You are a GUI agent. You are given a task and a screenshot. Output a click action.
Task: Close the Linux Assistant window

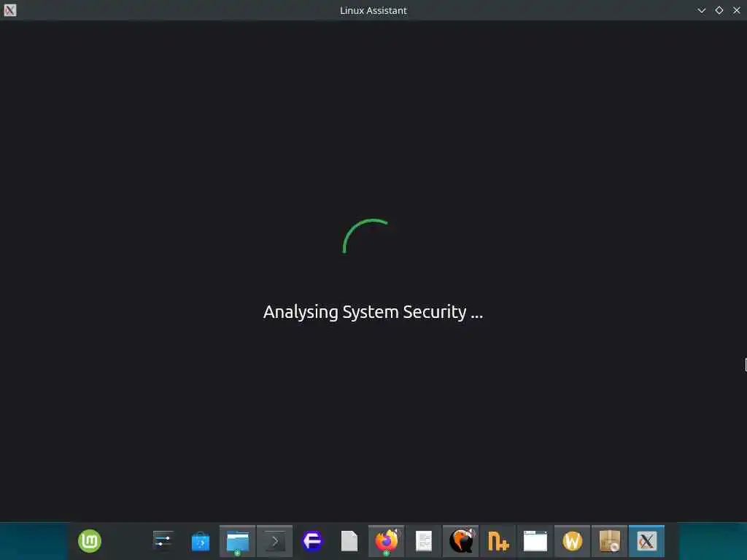(737, 10)
